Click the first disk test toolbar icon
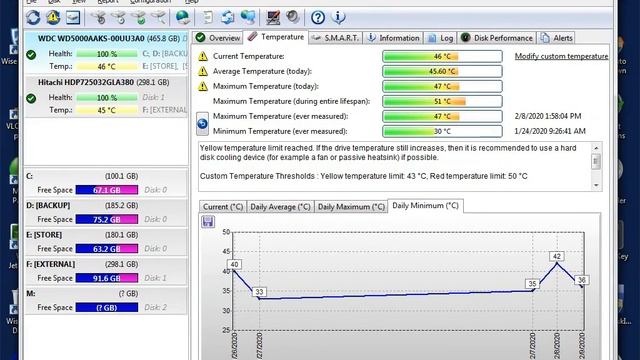 [98, 18]
